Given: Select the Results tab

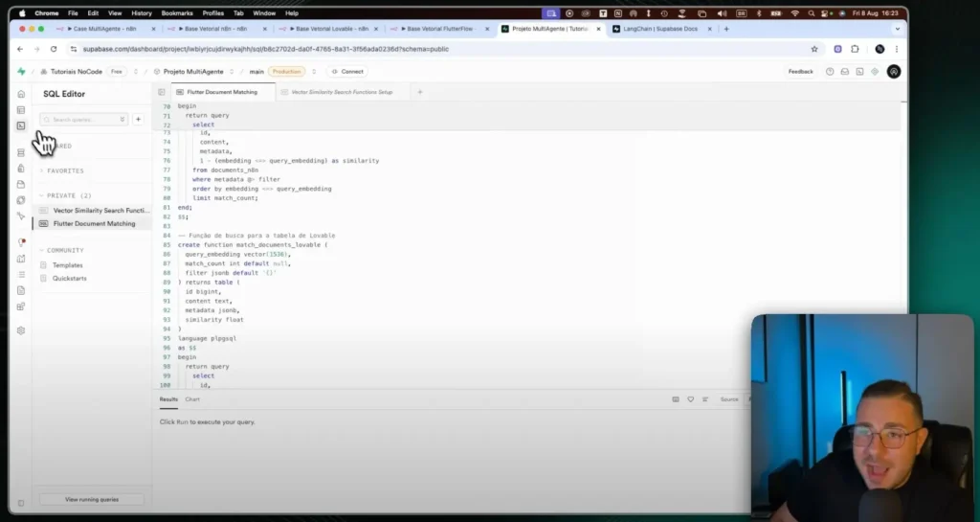Looking at the screenshot, I should [x=168, y=399].
